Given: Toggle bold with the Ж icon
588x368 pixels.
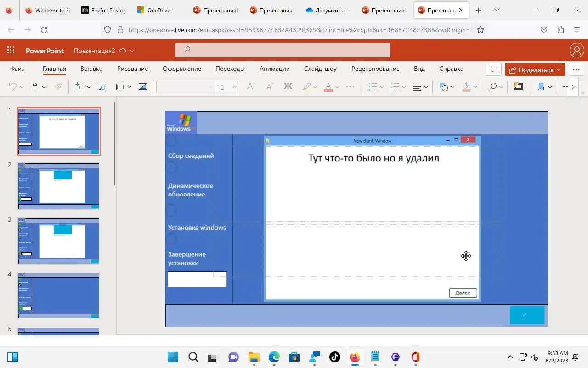Looking at the screenshot, I should (288, 86).
